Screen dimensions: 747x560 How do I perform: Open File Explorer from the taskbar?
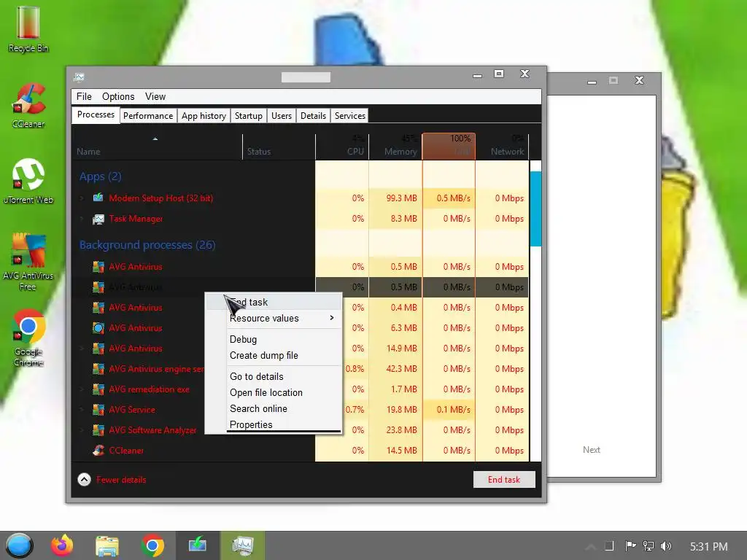pyautogui.click(x=107, y=545)
